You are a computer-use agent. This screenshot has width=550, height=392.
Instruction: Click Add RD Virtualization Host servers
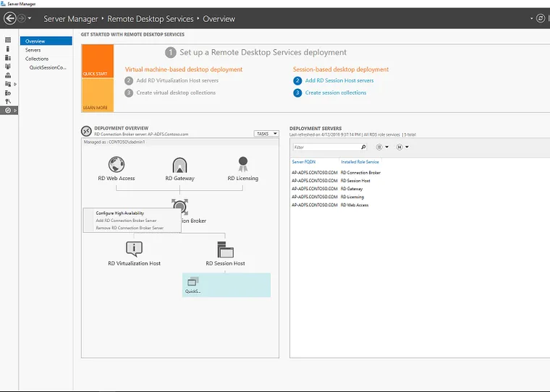click(177, 80)
